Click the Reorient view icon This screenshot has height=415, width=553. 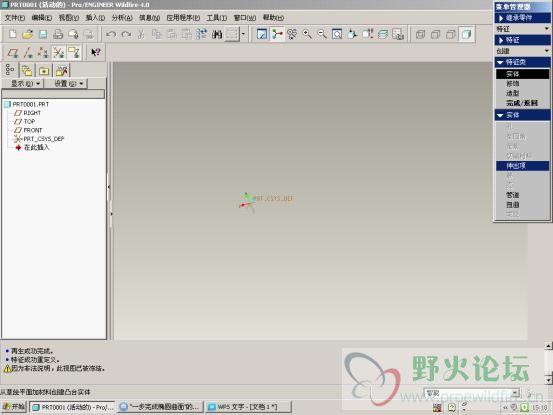point(352,34)
